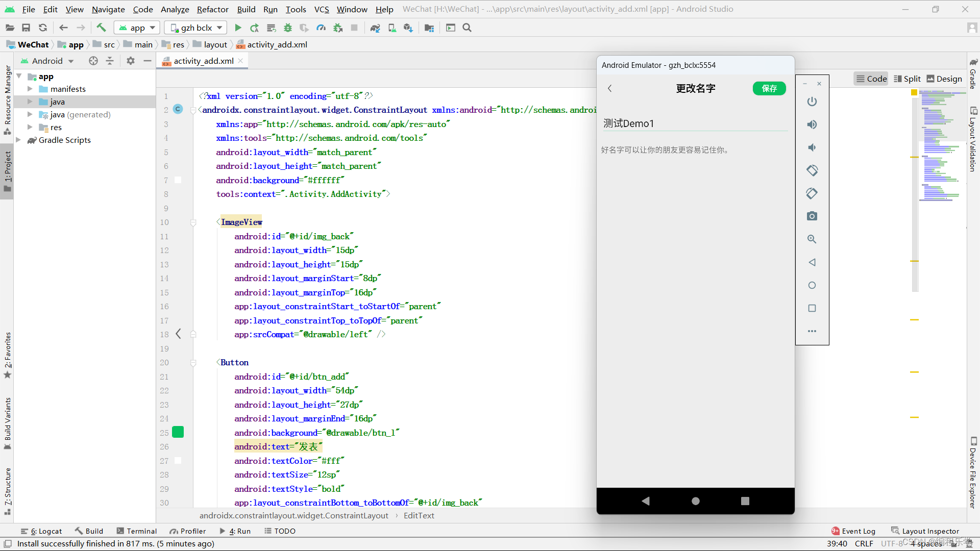
Task: Open the Refactor menu
Action: tap(212, 9)
